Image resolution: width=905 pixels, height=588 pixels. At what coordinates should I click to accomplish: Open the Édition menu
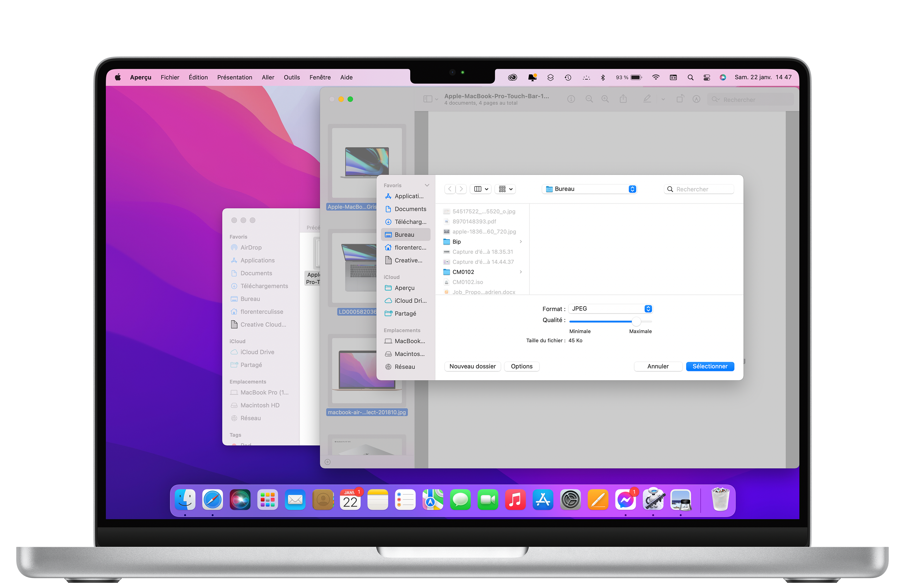click(x=198, y=78)
